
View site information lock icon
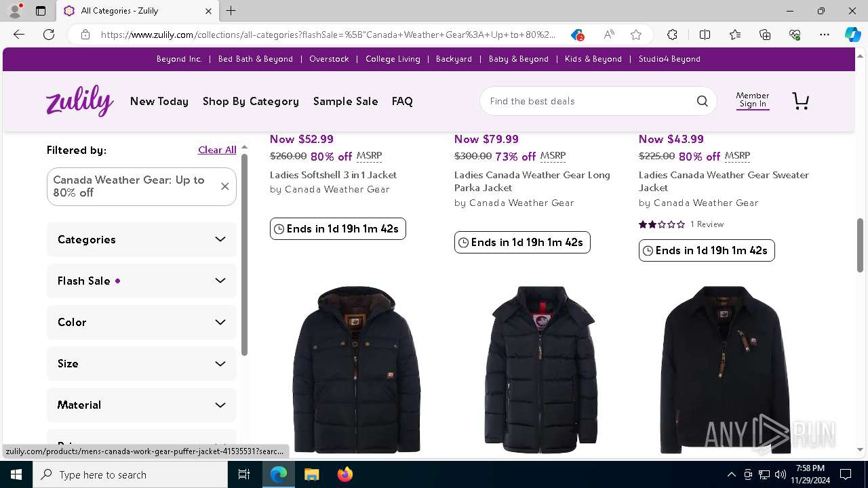85,35
